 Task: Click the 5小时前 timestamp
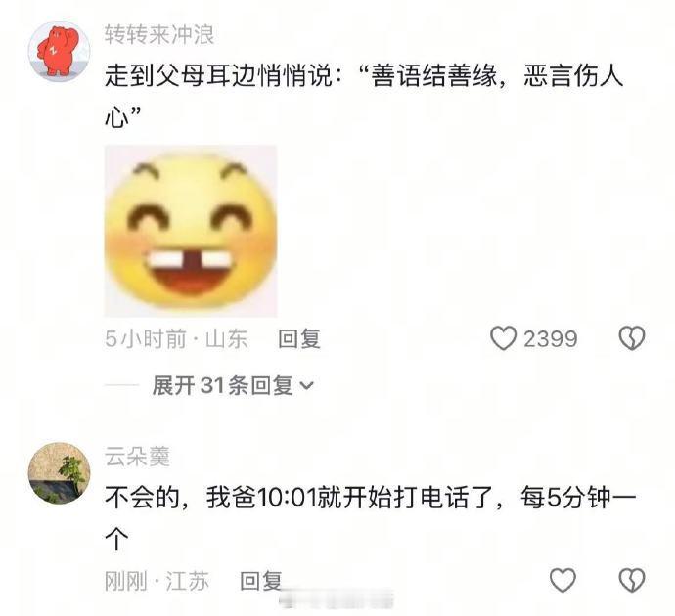tap(146, 339)
